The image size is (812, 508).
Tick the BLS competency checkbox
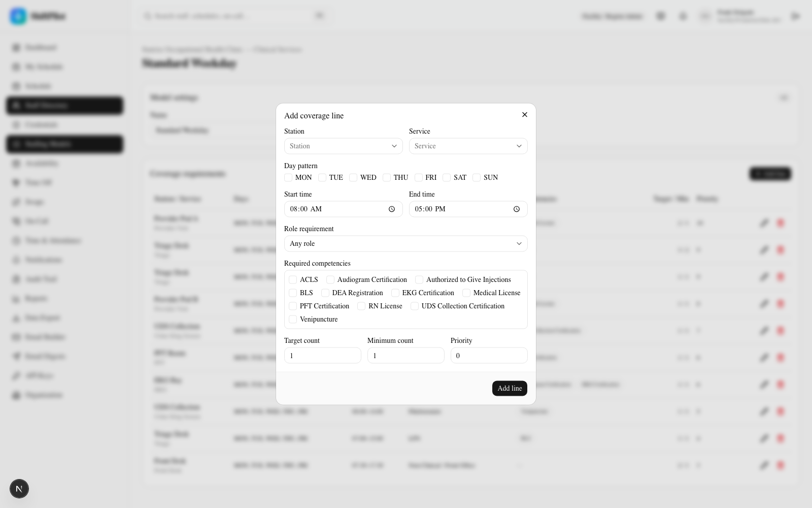pyautogui.click(x=293, y=293)
